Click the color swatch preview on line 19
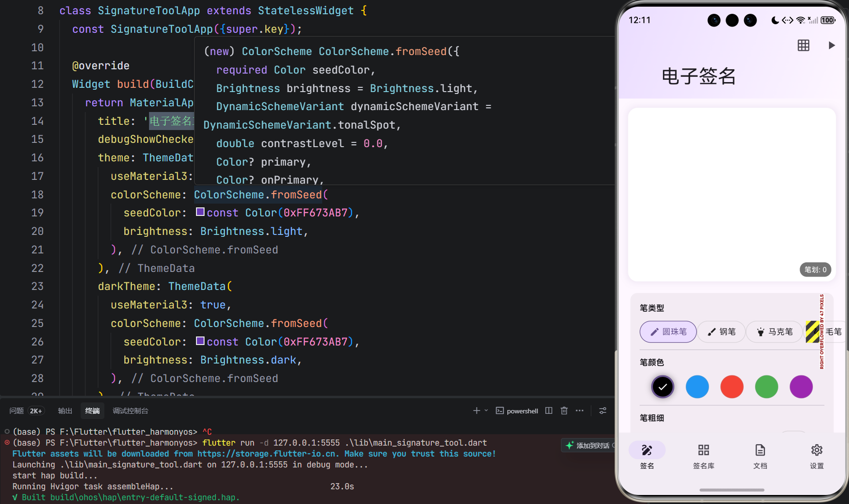This screenshot has width=849, height=504. point(200,212)
